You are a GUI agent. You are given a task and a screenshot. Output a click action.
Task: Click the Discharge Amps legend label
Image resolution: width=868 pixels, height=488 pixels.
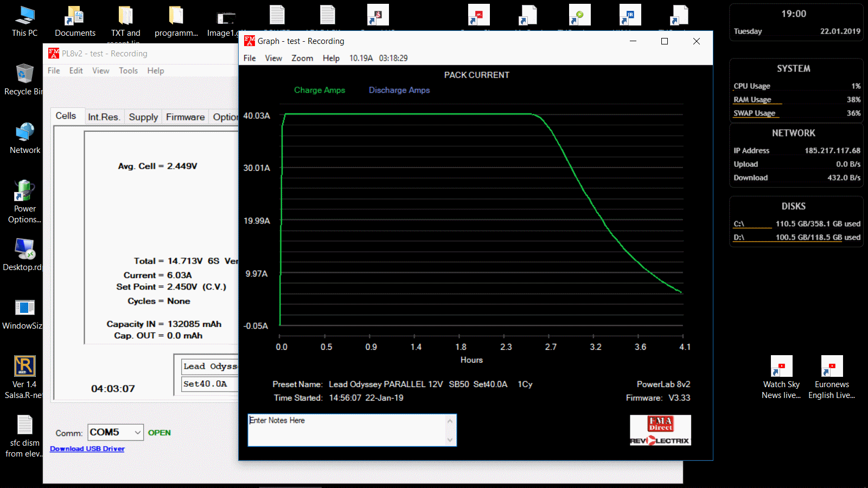(399, 90)
